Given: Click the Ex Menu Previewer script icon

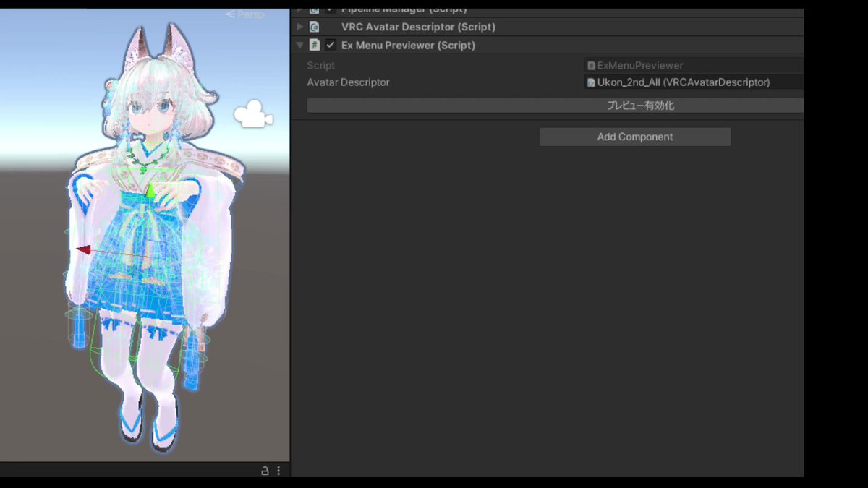Looking at the screenshot, I should (315, 45).
